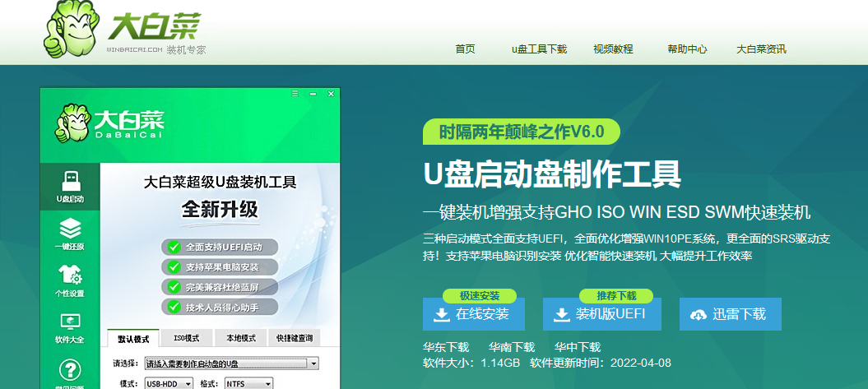Open the 一键还原 sidebar icon
The width and height of the screenshot is (868, 389).
coord(70,234)
